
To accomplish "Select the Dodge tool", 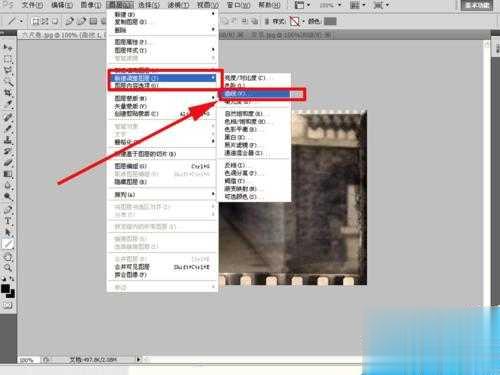I will click(7, 196).
